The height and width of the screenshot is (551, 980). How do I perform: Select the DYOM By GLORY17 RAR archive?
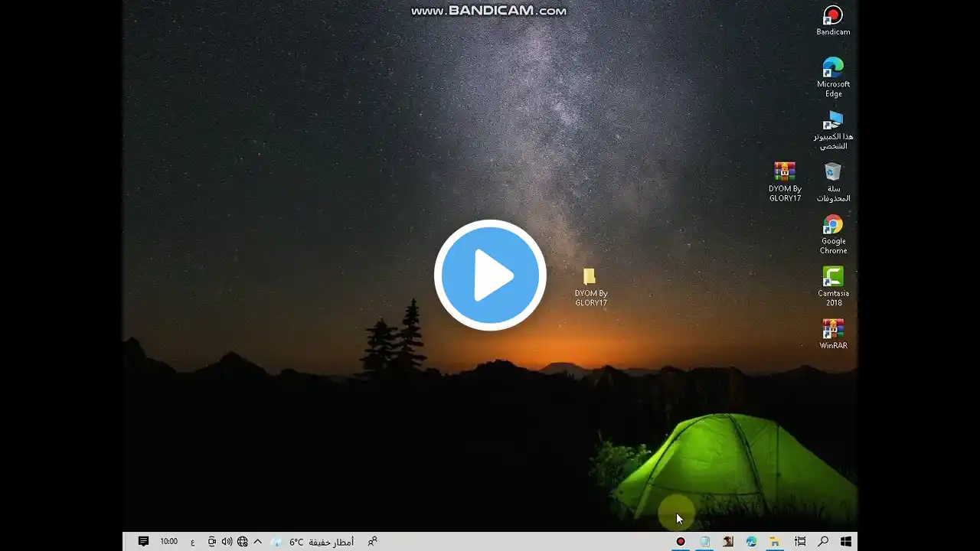coord(785,182)
